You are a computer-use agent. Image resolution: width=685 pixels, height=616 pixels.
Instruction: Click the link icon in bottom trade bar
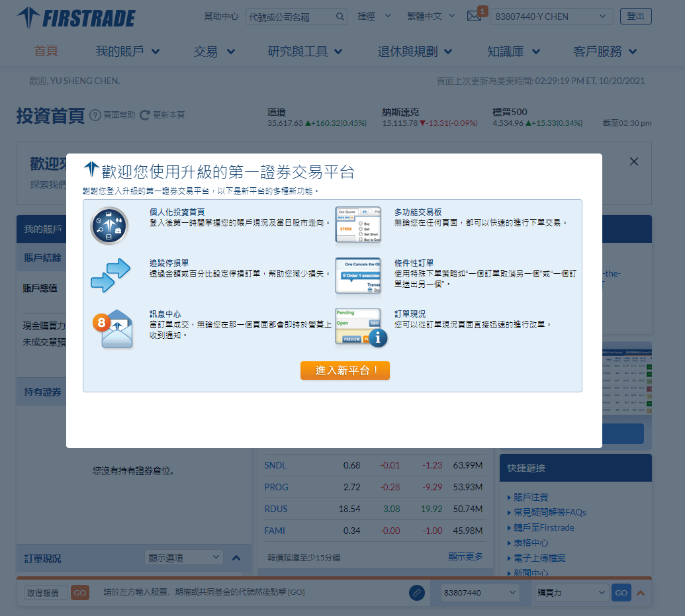417,593
